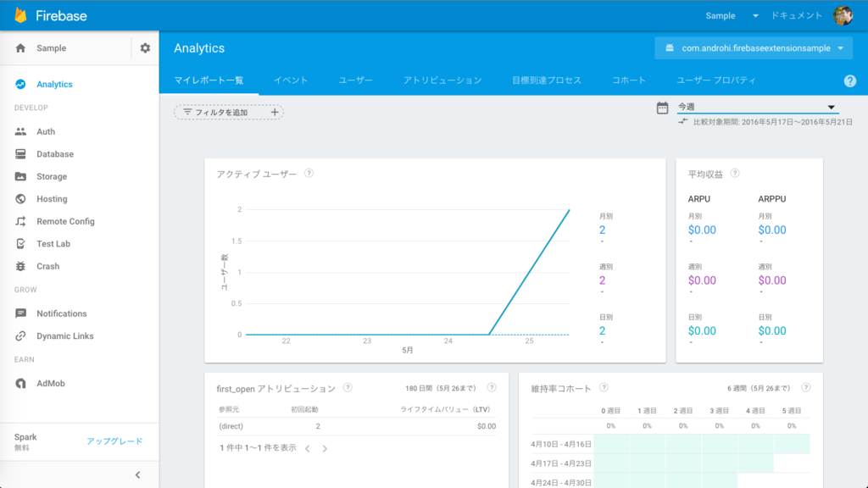Click help icon next to アクティブ ユーザー

tap(309, 173)
